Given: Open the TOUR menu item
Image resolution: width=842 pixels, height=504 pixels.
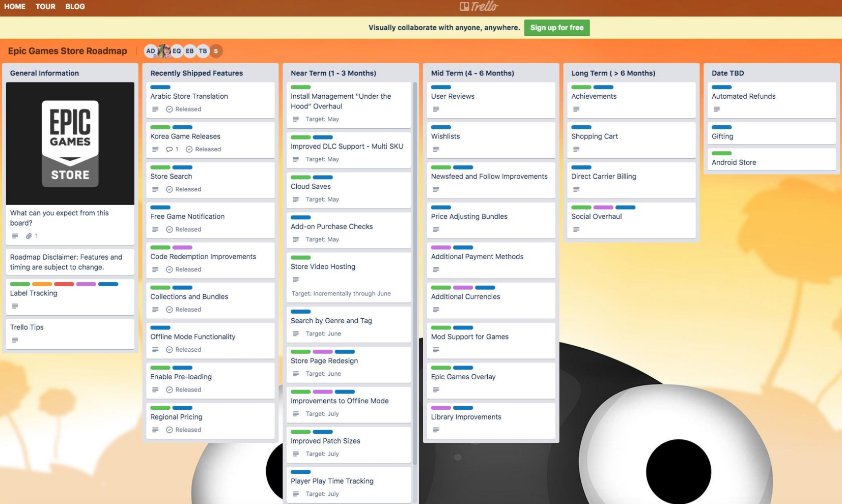Looking at the screenshot, I should tap(45, 7).
